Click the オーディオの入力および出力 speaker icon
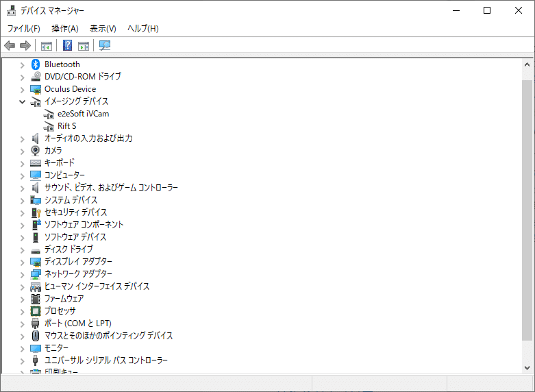 pos(36,138)
